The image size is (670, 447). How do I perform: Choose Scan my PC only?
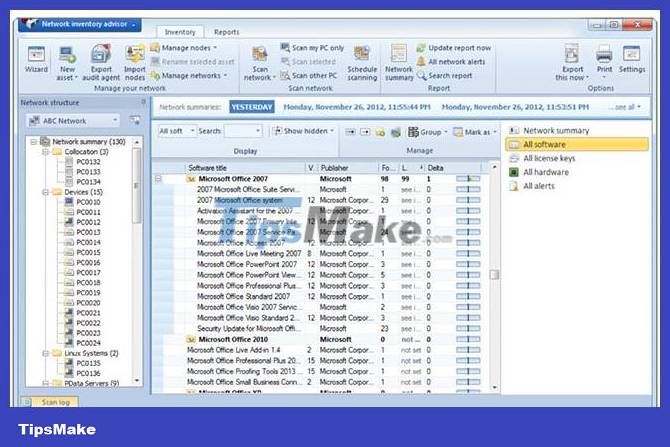click(312, 48)
